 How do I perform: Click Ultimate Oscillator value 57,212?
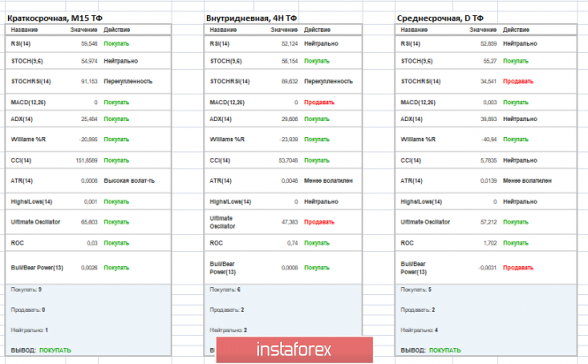coord(489,222)
